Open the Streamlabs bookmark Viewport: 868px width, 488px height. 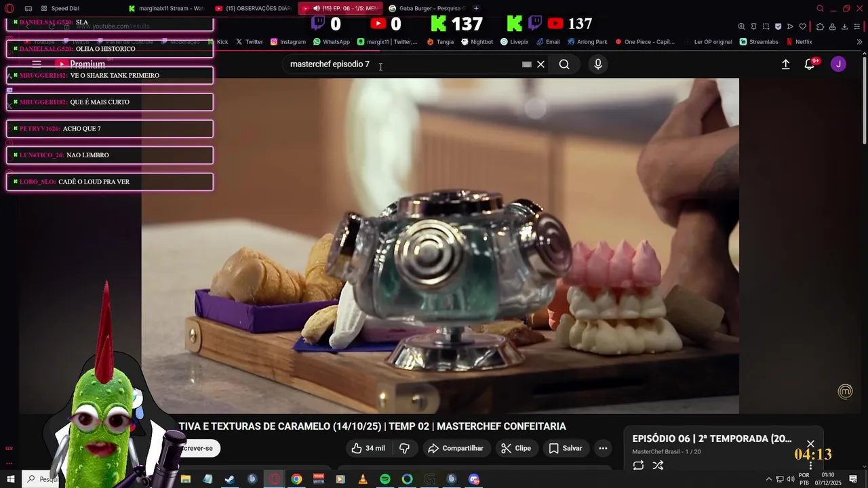758,42
